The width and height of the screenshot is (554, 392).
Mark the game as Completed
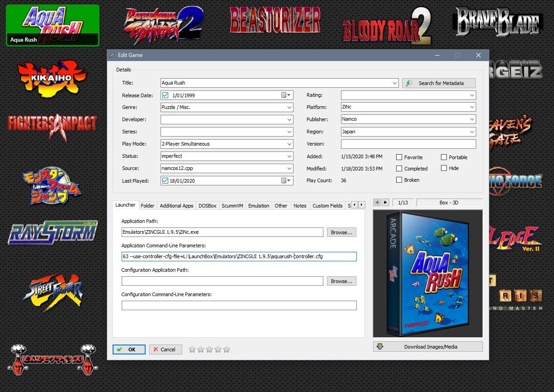(399, 169)
